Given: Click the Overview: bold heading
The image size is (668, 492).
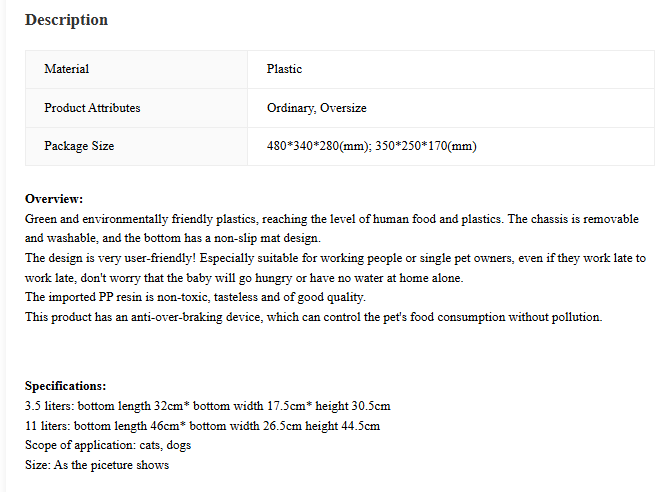Looking at the screenshot, I should [x=54, y=199].
